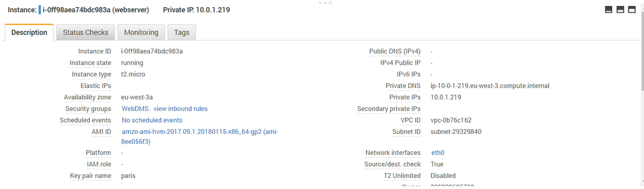Screen dimensions: 644x189
Task: Click the details pane vertical scrollbar
Action: click(642, 50)
